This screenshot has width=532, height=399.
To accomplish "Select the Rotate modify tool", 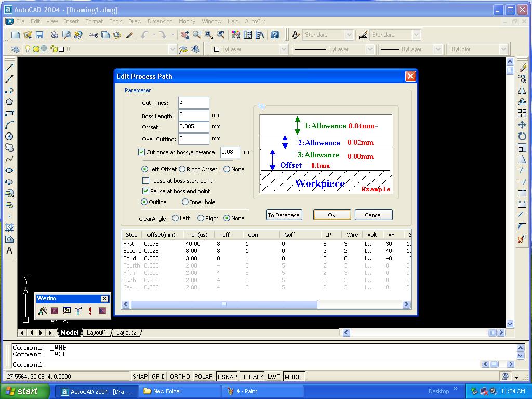I will click(x=522, y=137).
